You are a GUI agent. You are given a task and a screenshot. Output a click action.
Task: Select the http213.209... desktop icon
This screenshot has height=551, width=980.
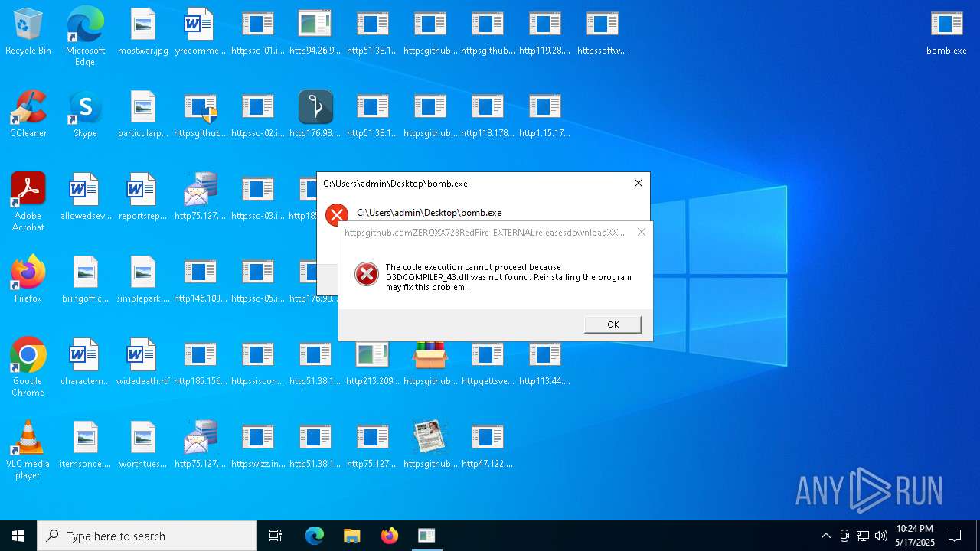coord(373,363)
